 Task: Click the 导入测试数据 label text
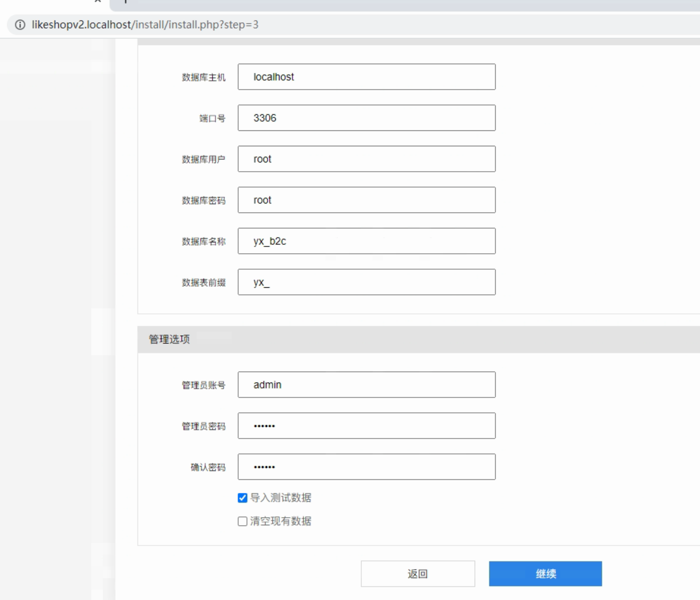pos(281,498)
